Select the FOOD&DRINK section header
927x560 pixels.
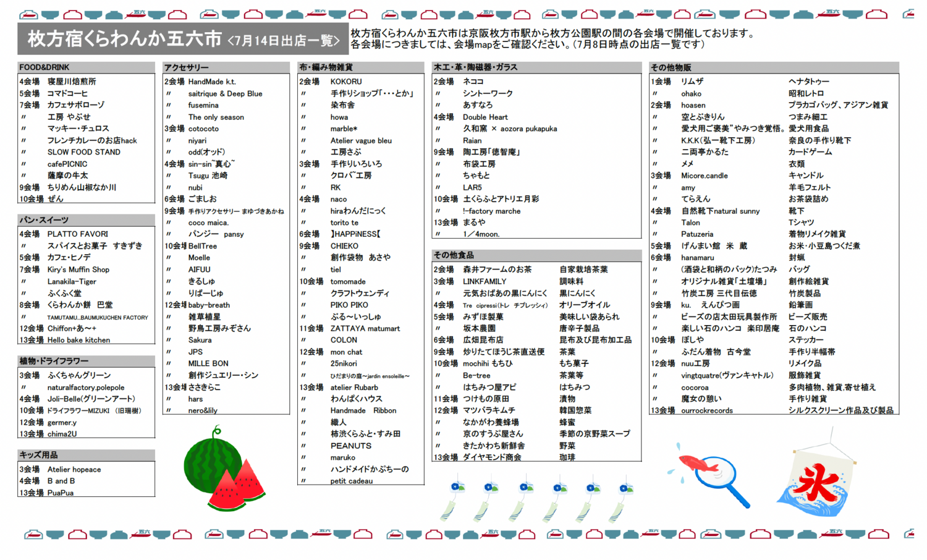(x=87, y=67)
